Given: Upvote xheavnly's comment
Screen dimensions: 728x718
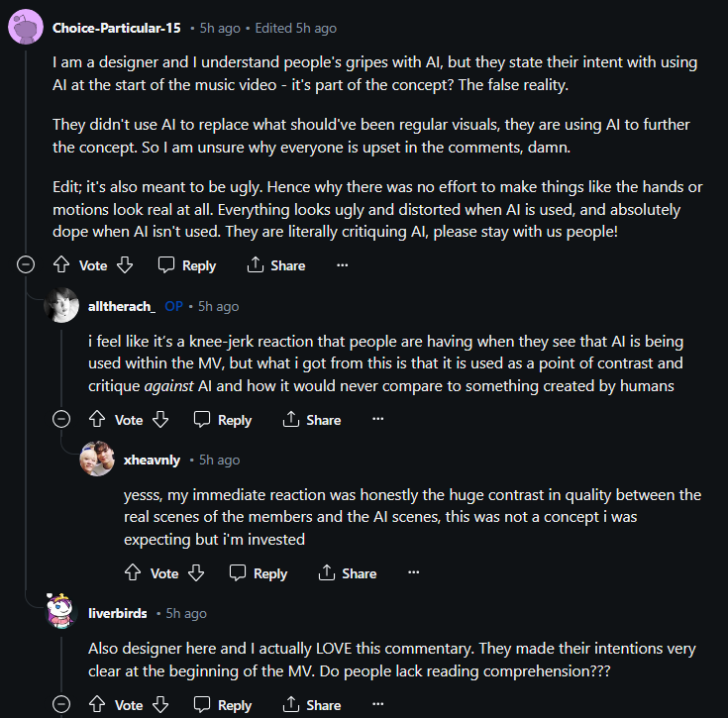Looking at the screenshot, I should tap(133, 573).
